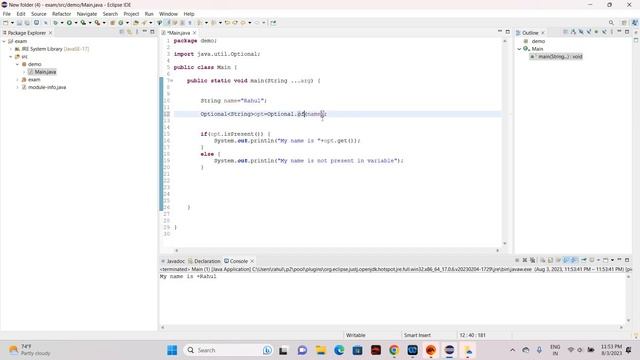Open the Outline view menu dots
Viewport: 640px width, 360px height.
(x=611, y=32)
